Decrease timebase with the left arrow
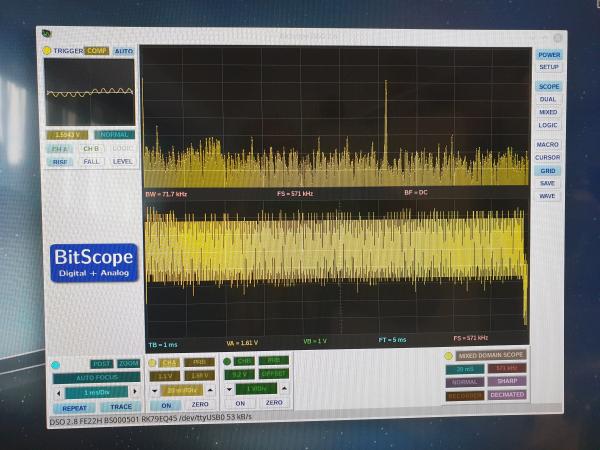Viewport: 600px width, 450px height. tap(59, 393)
